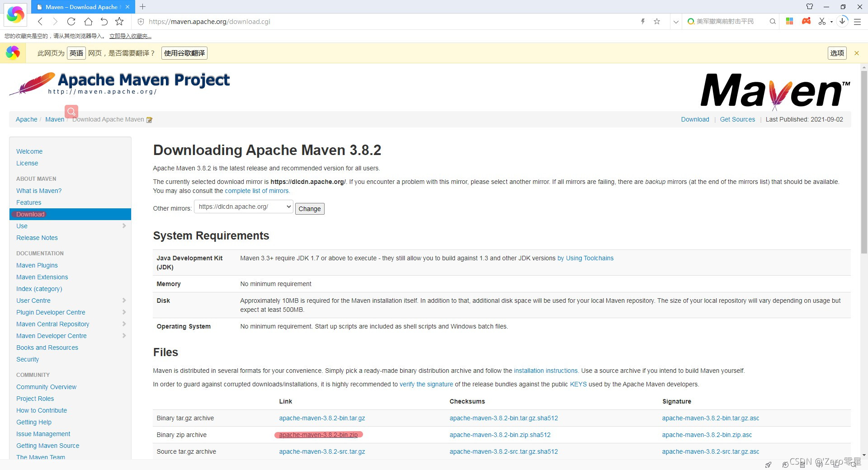This screenshot has height=470, width=868.
Task: Click the edit page icon beside breadcrumb
Action: (149, 120)
